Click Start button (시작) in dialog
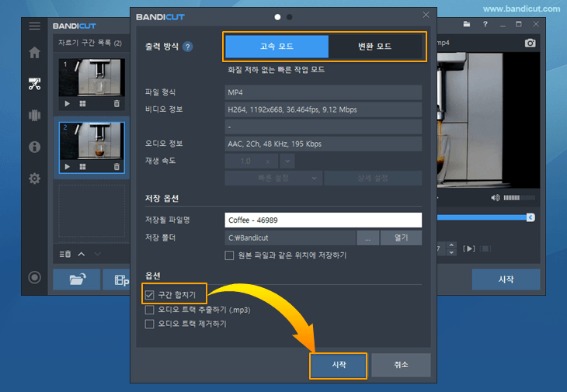567x392 pixels. tap(339, 366)
